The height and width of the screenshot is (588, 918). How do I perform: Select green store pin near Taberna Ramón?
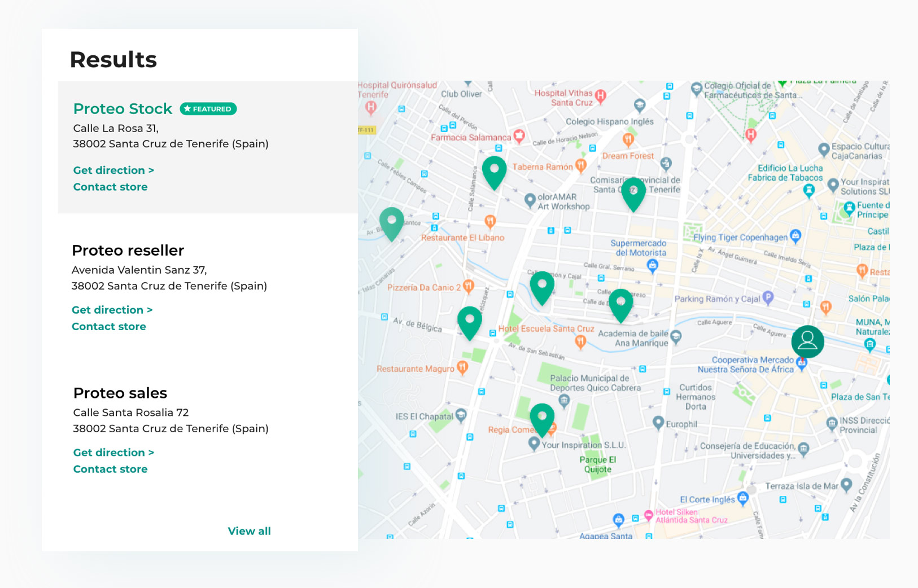[494, 172]
